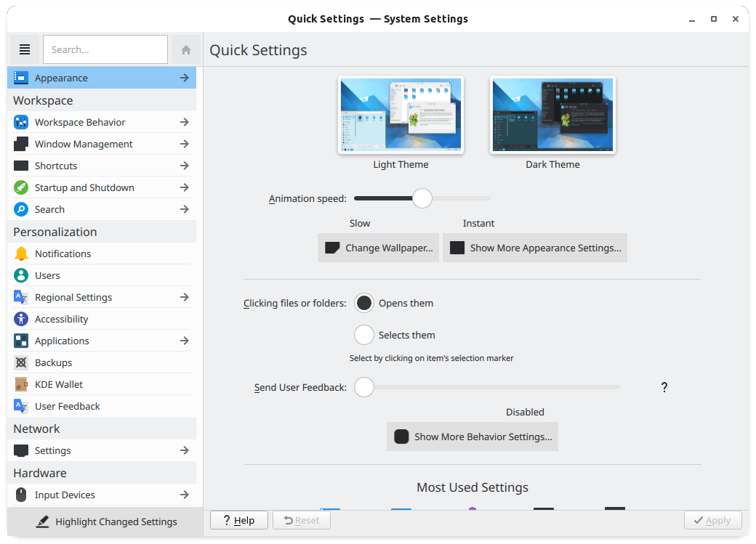The height and width of the screenshot is (544, 756).
Task: Select the Dark Theme preview thumbnail
Action: pyautogui.click(x=552, y=115)
